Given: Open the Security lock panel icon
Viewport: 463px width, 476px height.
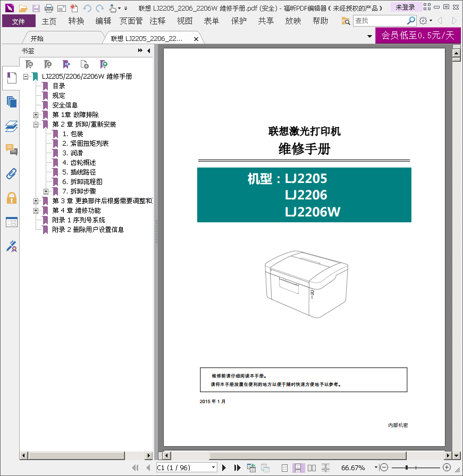Looking at the screenshot, I should [x=12, y=198].
